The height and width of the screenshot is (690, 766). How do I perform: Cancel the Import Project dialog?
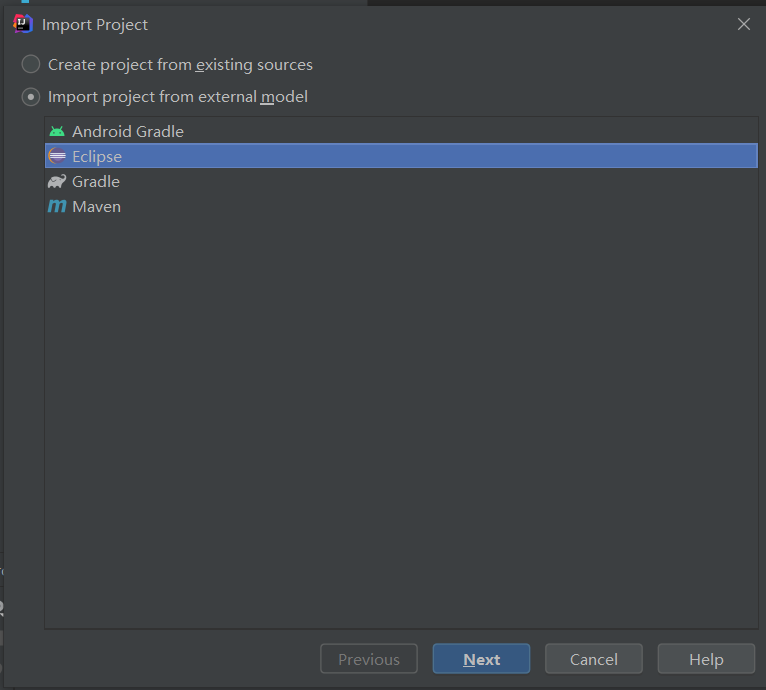point(594,659)
